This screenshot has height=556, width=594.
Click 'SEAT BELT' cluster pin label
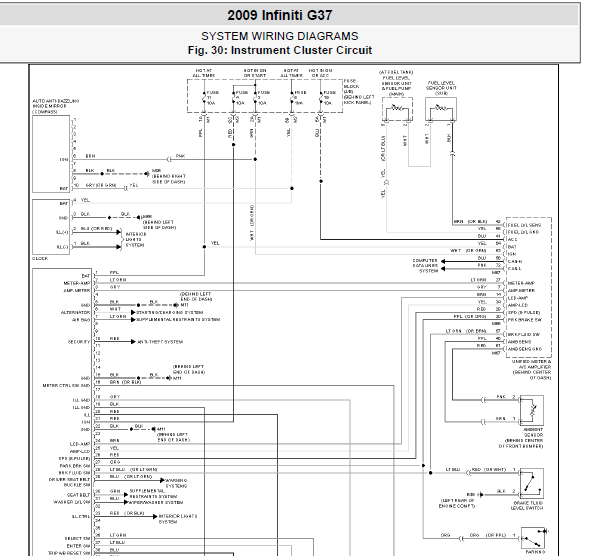[78, 495]
